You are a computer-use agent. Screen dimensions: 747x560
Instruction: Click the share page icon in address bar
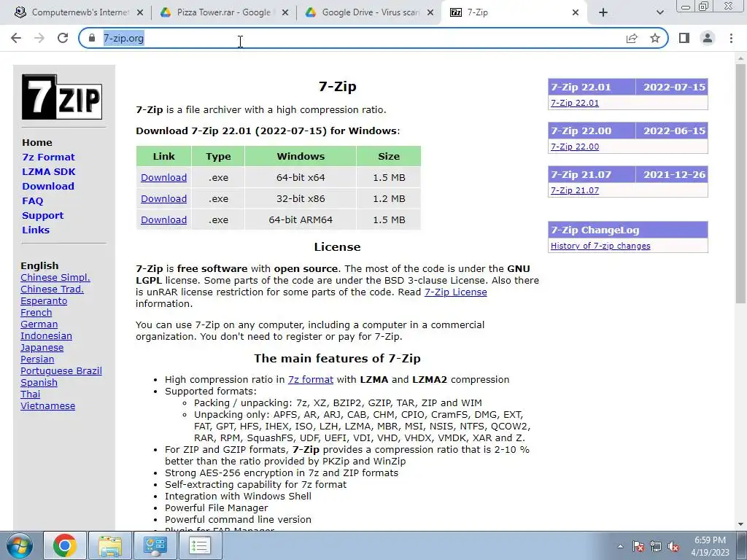pos(632,38)
